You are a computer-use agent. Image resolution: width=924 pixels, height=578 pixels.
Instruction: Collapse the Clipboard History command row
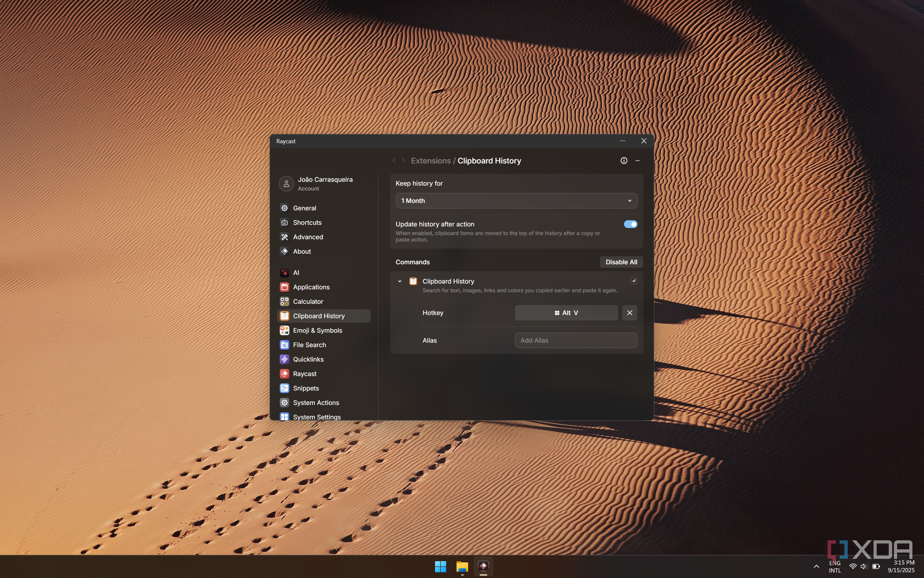click(400, 281)
